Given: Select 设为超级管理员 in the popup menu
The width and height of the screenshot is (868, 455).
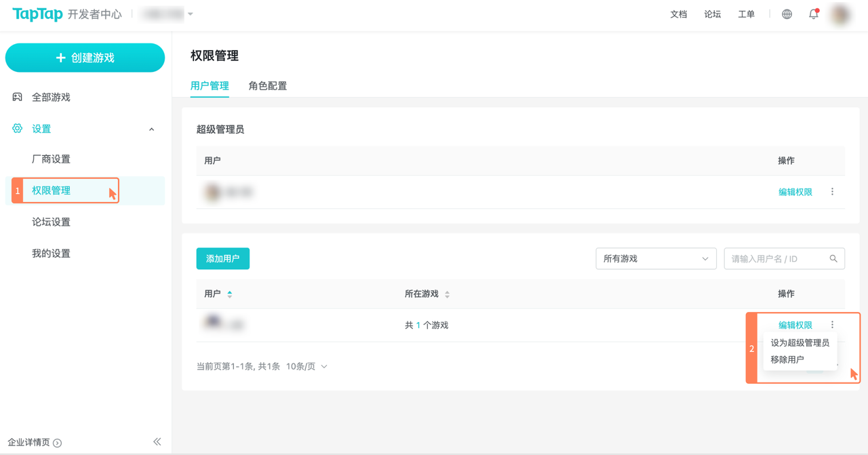Looking at the screenshot, I should pyautogui.click(x=800, y=342).
